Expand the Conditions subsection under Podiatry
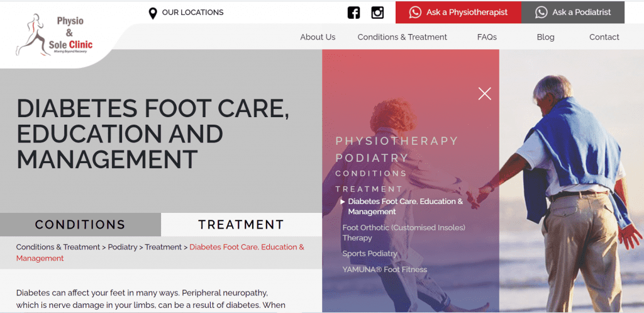The height and width of the screenshot is (313, 644). [x=371, y=174]
